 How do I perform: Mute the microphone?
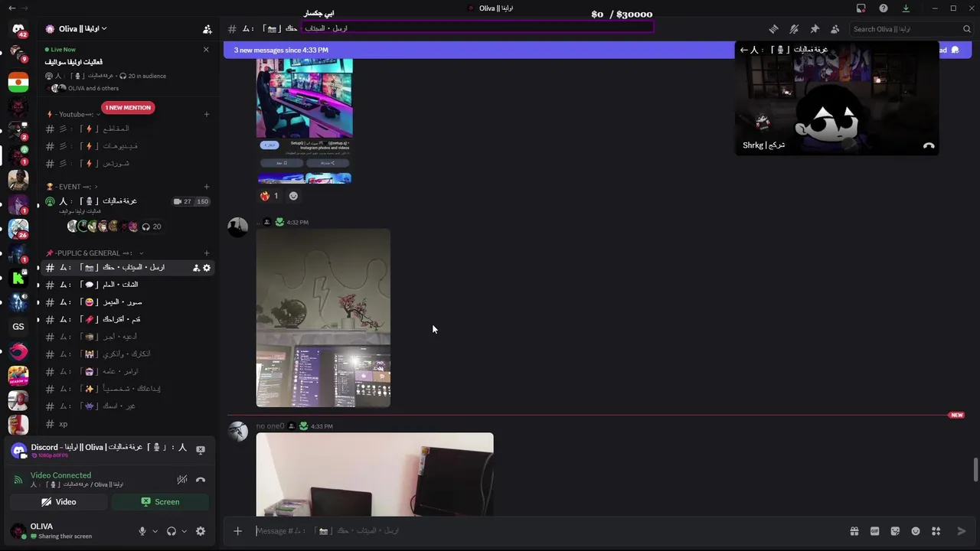(142, 531)
